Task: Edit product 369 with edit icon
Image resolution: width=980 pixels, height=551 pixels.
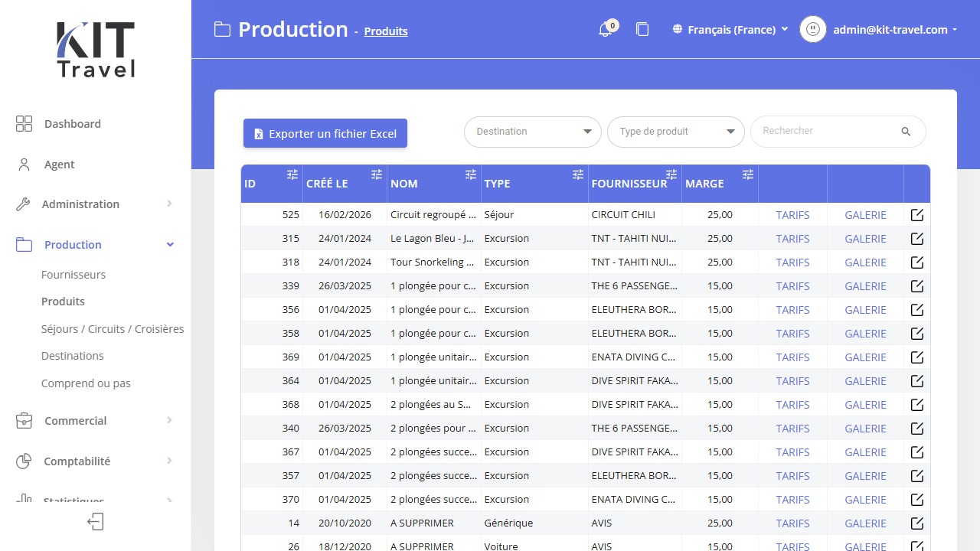Action: click(x=917, y=357)
